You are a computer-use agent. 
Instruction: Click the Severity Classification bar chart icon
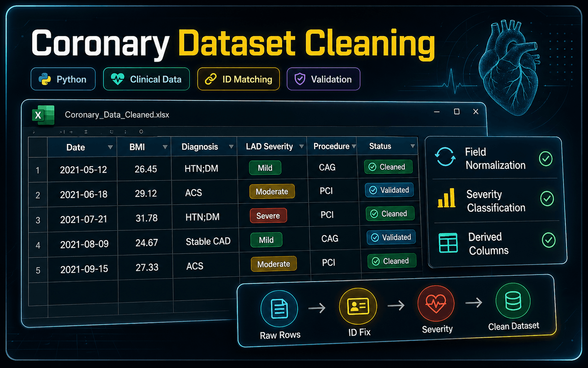pyautogui.click(x=446, y=198)
